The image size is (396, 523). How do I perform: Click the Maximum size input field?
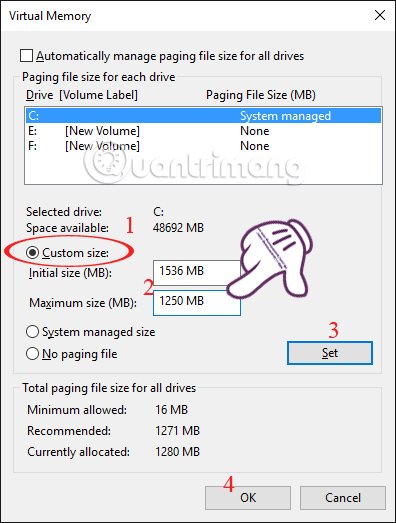pos(196,303)
